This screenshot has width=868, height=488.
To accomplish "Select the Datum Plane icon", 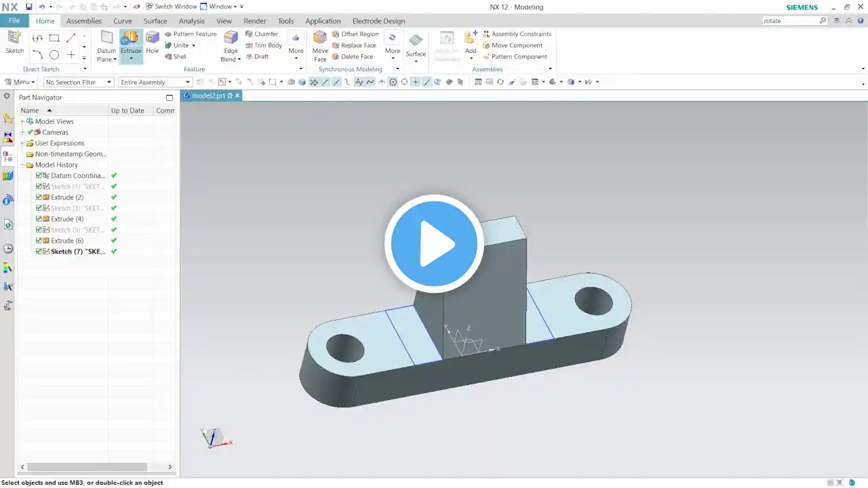I will click(106, 37).
